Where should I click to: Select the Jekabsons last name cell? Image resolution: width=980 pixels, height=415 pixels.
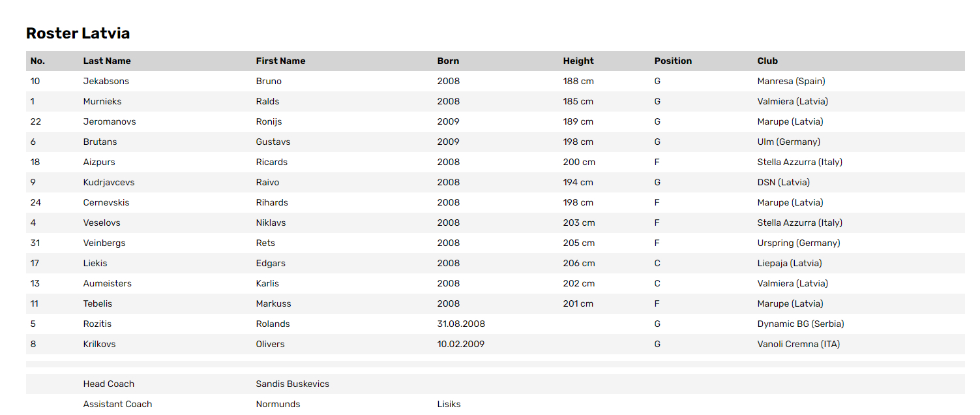106,81
